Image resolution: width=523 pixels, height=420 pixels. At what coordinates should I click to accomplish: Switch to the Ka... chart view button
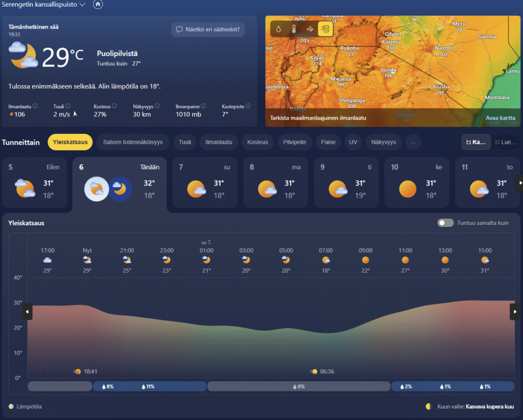click(476, 142)
